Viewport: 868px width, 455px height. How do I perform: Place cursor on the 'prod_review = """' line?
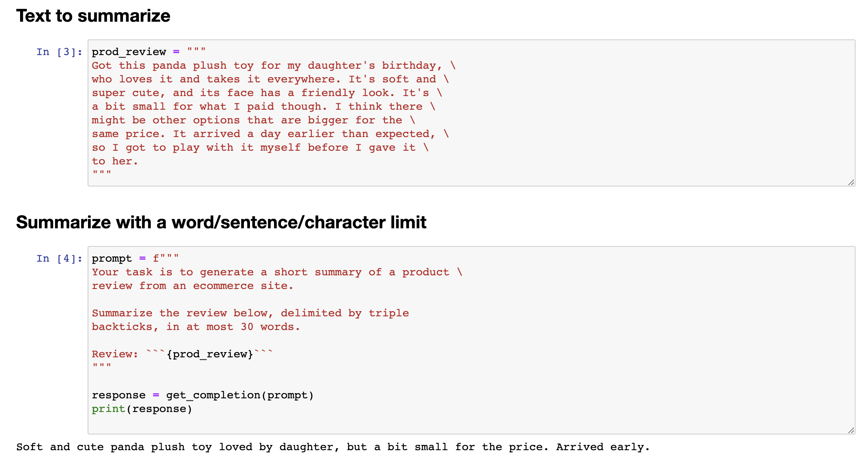149,52
